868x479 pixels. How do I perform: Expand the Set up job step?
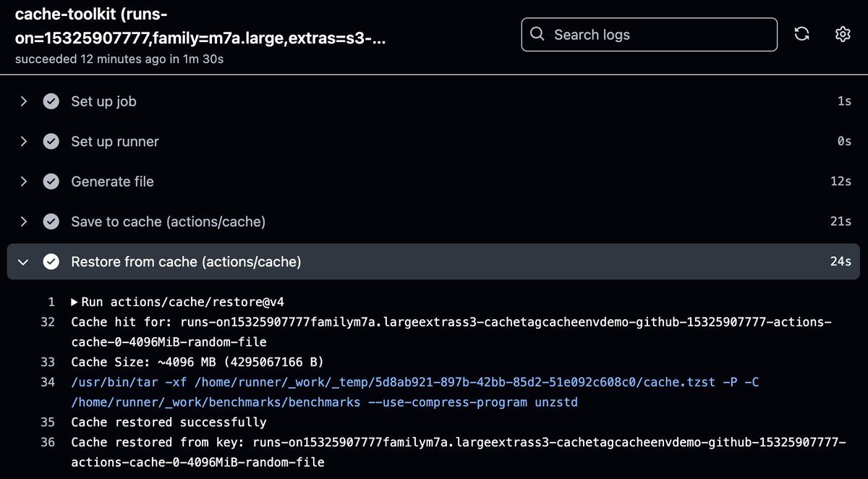(23, 101)
